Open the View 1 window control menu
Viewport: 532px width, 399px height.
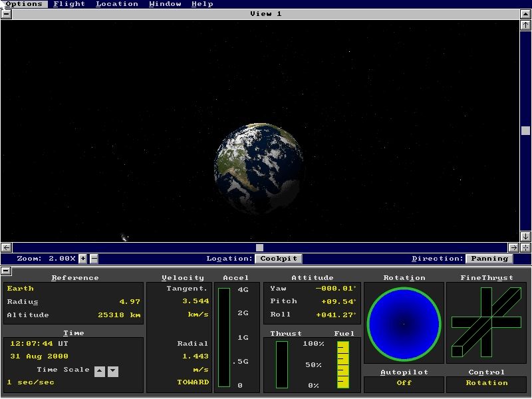coord(7,14)
